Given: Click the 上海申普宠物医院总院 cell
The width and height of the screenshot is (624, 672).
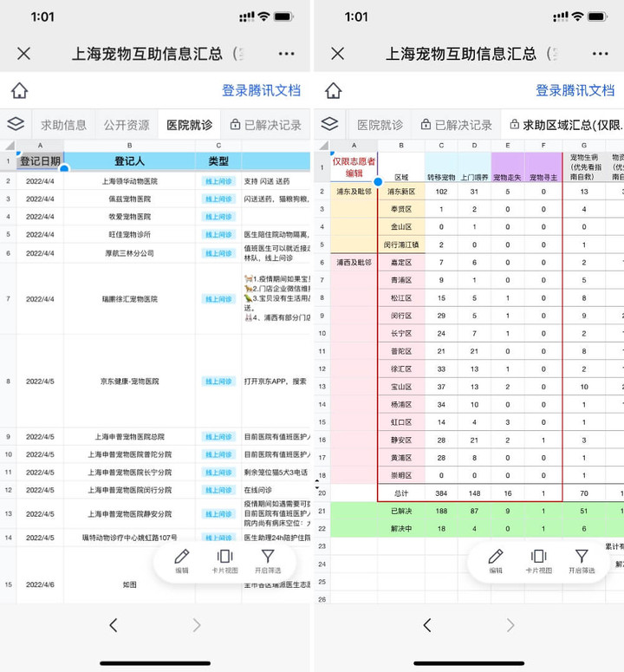Looking at the screenshot, I should click(129, 437).
